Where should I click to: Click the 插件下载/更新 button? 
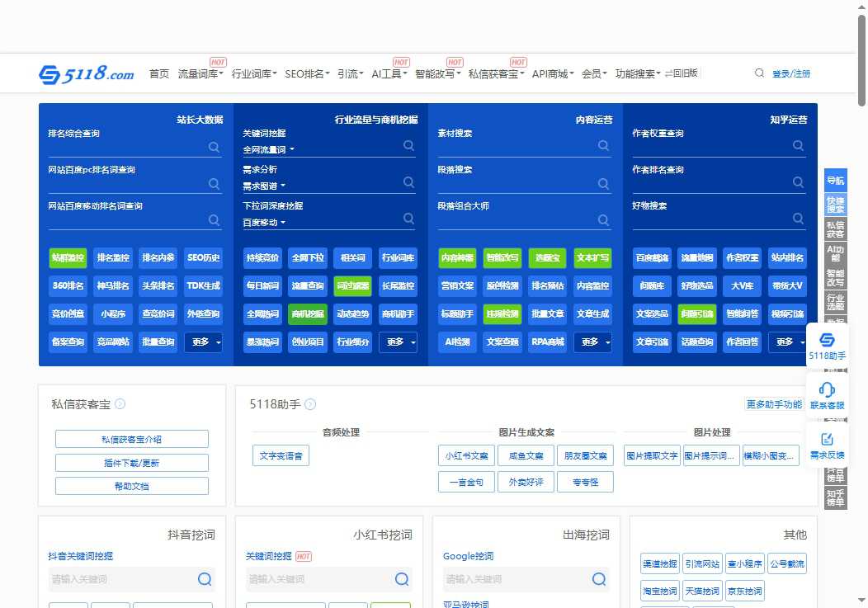(x=131, y=463)
